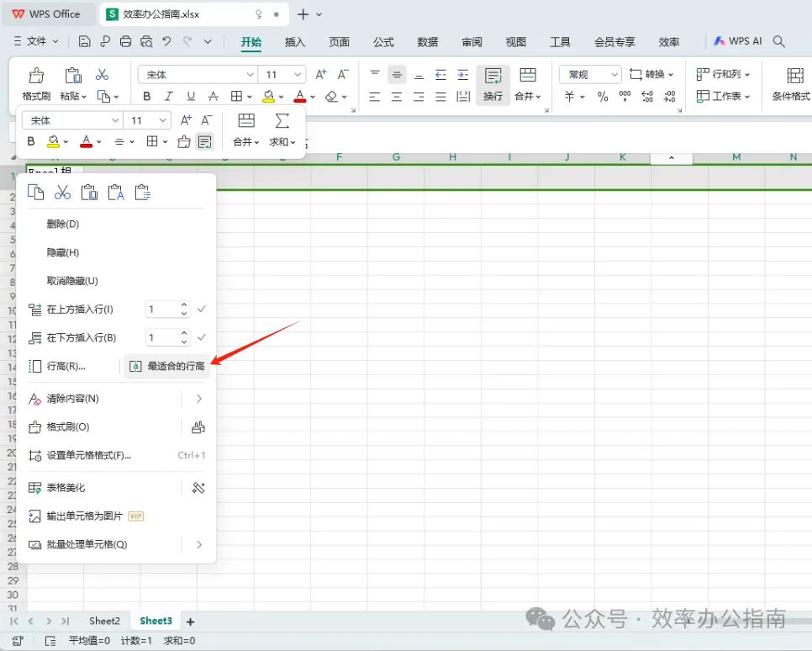Confirm insert row below checkmark

(202, 337)
